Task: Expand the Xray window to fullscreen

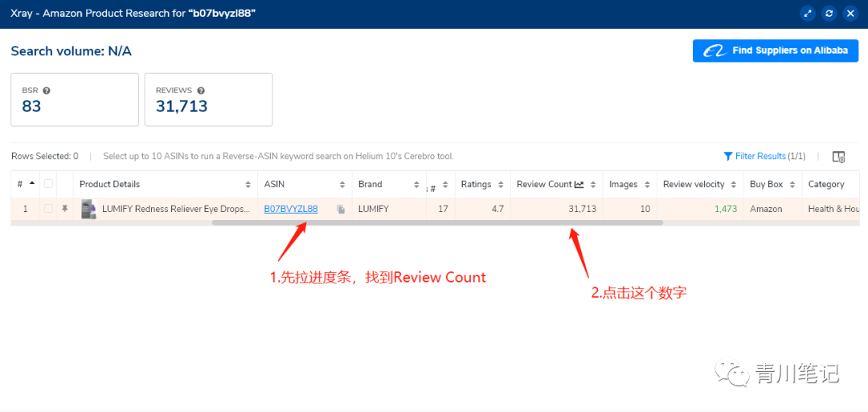Action: pos(809,14)
